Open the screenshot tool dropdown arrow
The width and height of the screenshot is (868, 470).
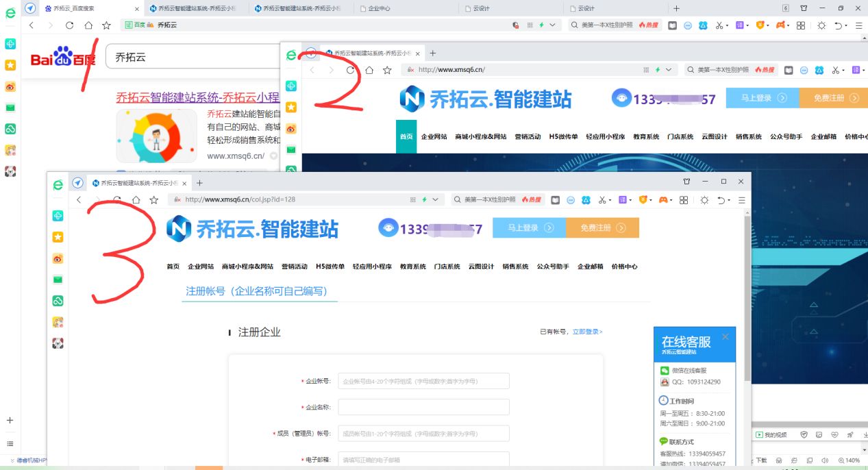coord(610,199)
